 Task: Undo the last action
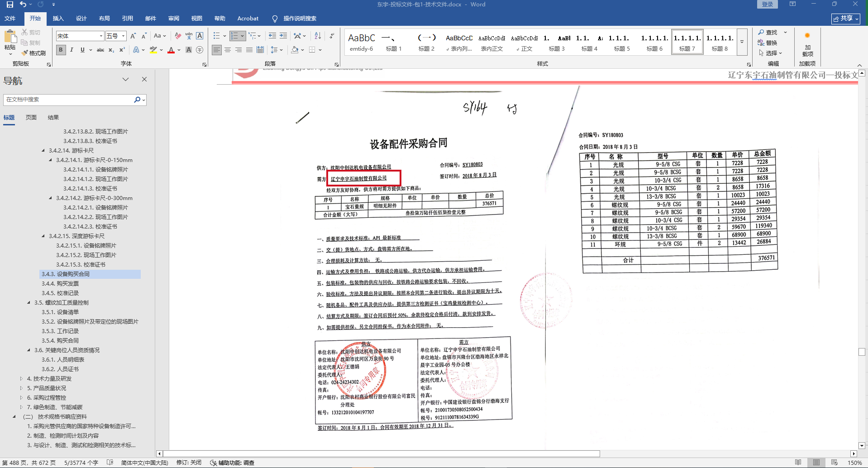click(x=23, y=5)
